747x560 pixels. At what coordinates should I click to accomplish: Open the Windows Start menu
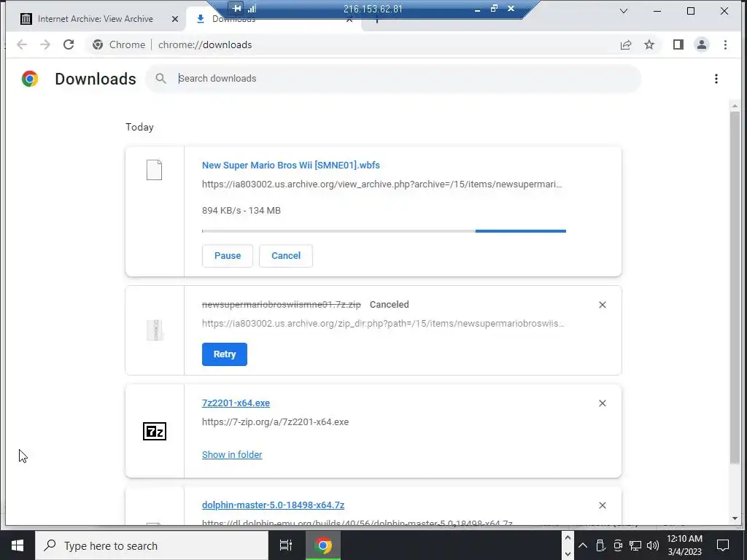(18, 545)
